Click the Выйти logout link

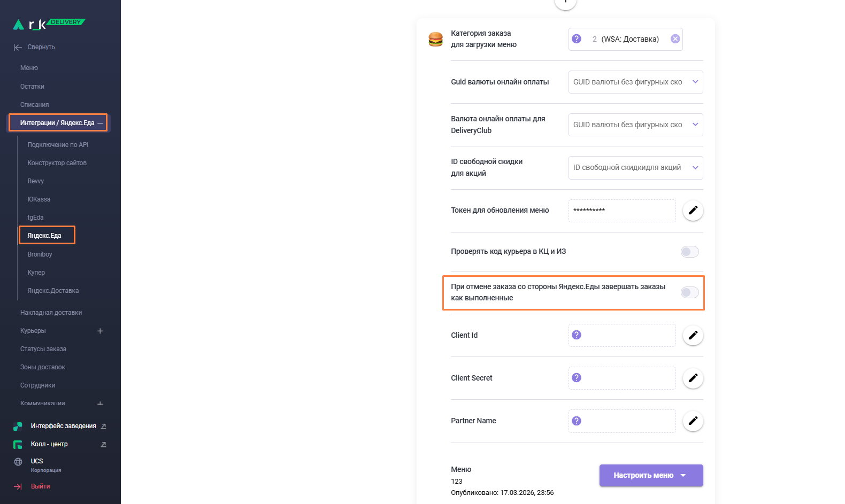pyautogui.click(x=40, y=486)
